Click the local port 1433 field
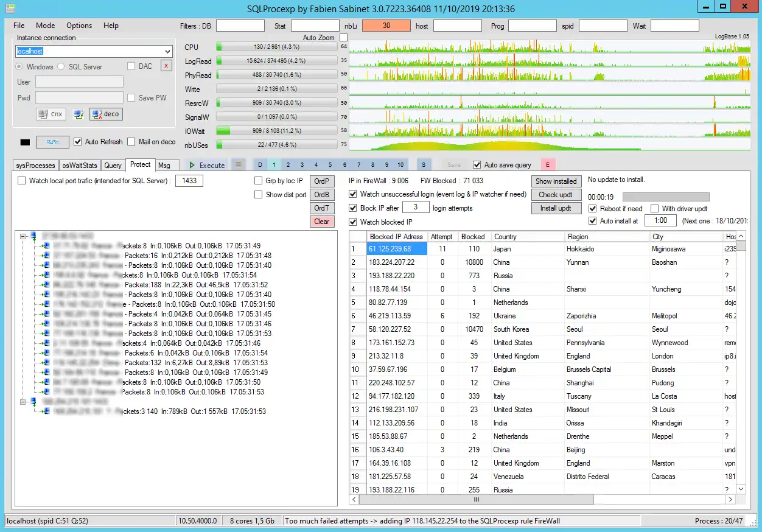This screenshot has height=532, width=762. point(189,181)
